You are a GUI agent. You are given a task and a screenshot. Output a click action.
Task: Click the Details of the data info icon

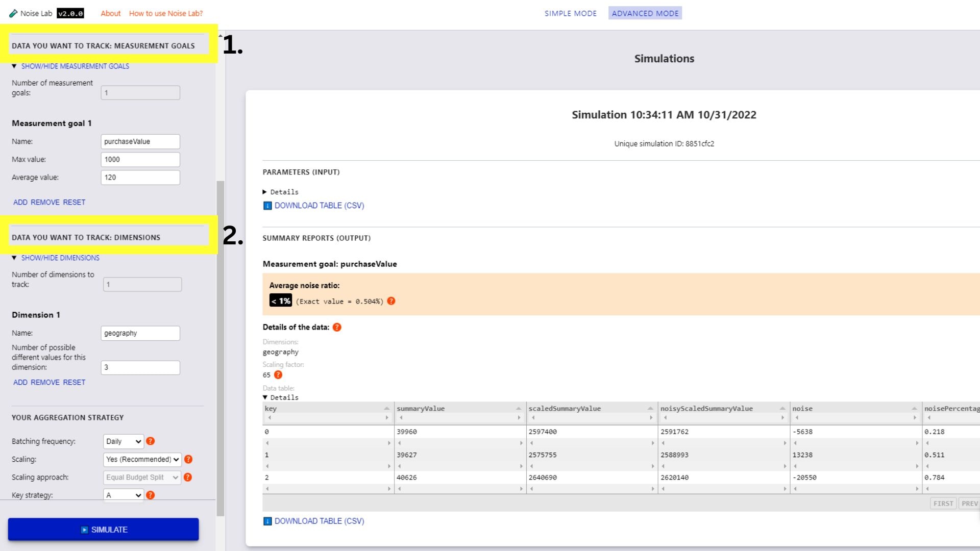click(336, 327)
